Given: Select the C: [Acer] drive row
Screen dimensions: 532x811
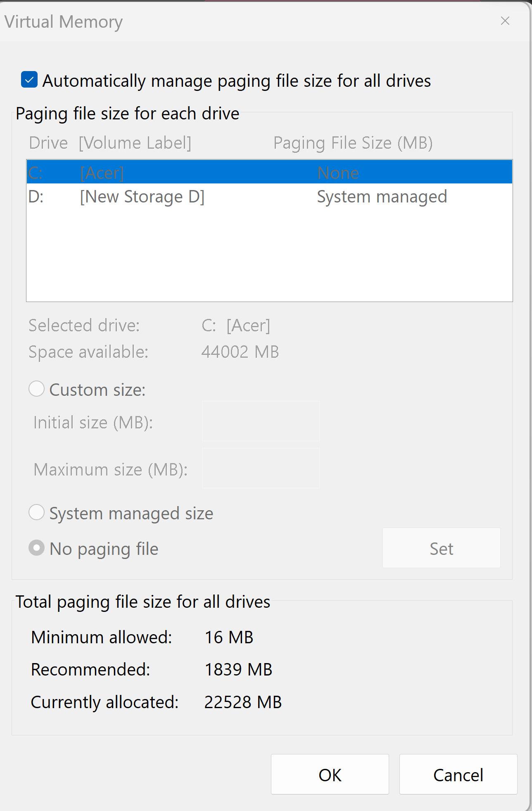Looking at the screenshot, I should 268,172.
